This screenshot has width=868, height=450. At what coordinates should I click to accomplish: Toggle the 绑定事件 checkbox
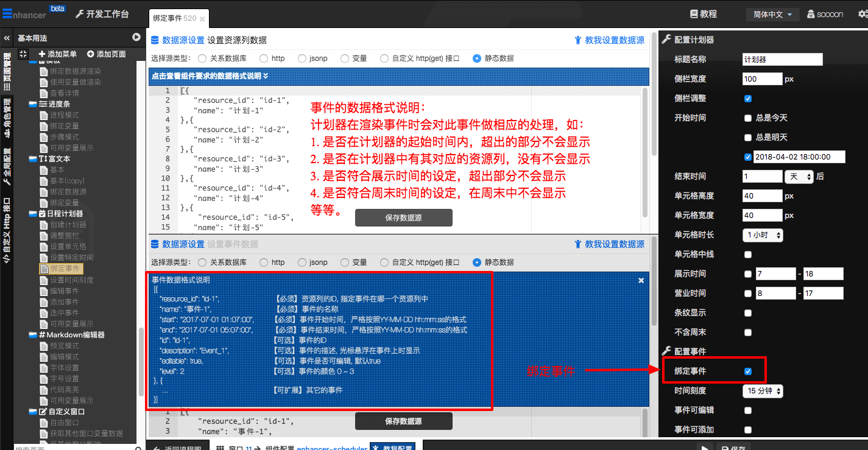click(x=748, y=371)
